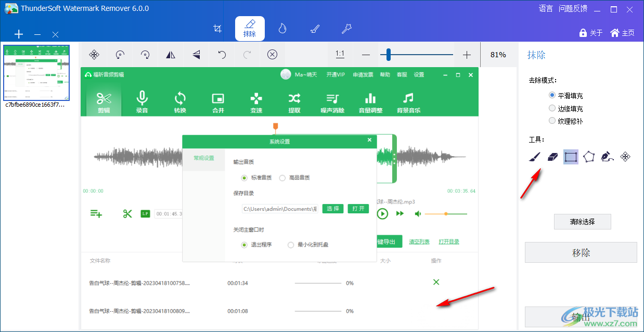Select the water drop blur tab
The width and height of the screenshot is (644, 332).
click(x=282, y=29)
